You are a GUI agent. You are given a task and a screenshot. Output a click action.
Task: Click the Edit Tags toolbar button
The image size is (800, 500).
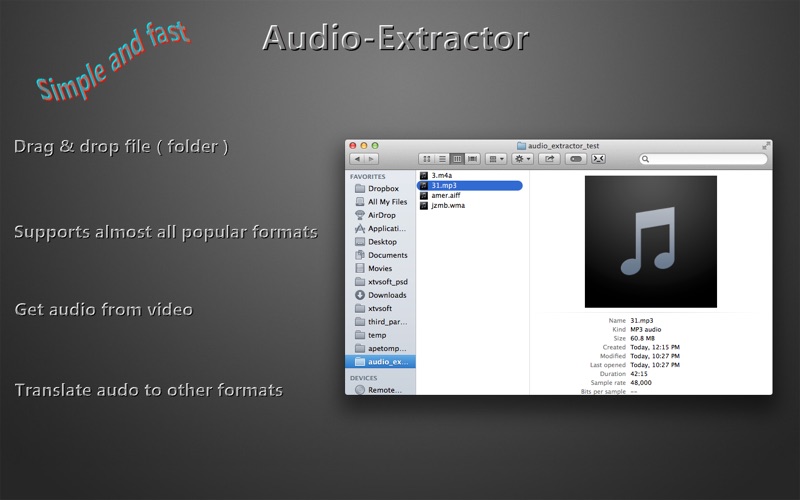coord(576,159)
